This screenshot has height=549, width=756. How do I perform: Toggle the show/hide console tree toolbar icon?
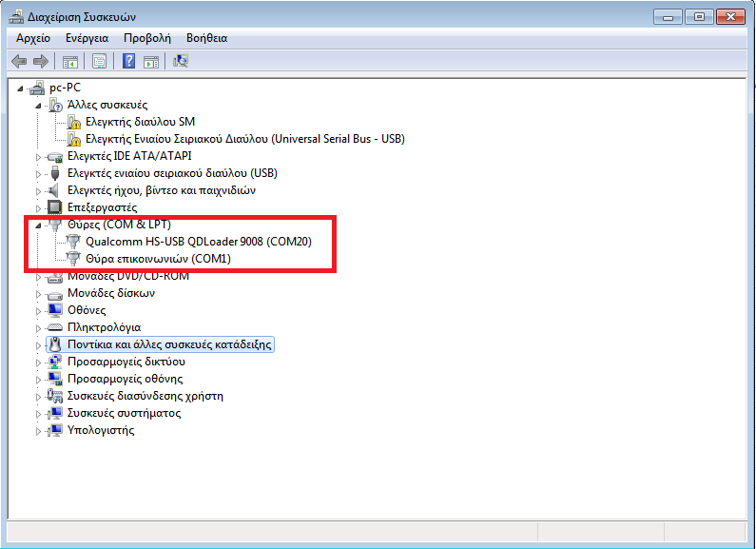pyautogui.click(x=69, y=62)
